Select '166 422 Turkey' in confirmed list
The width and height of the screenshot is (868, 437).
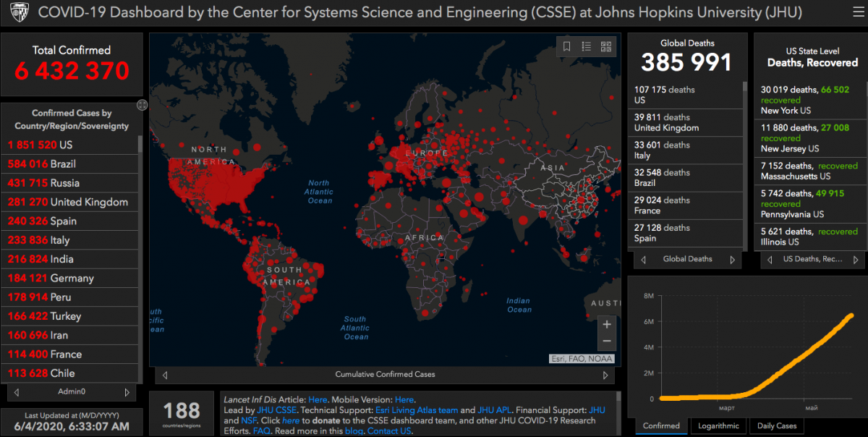tap(69, 316)
